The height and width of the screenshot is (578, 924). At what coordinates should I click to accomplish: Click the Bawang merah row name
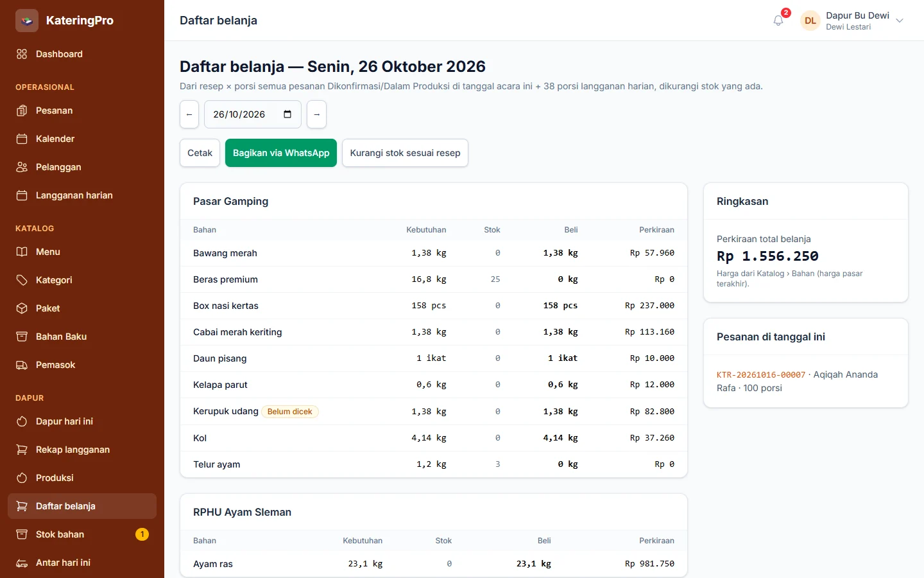(x=225, y=253)
